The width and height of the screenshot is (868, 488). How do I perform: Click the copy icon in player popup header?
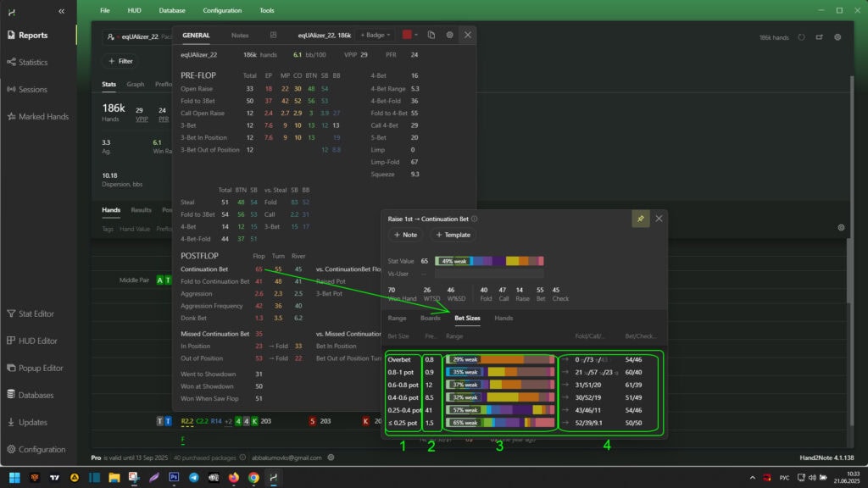click(431, 35)
